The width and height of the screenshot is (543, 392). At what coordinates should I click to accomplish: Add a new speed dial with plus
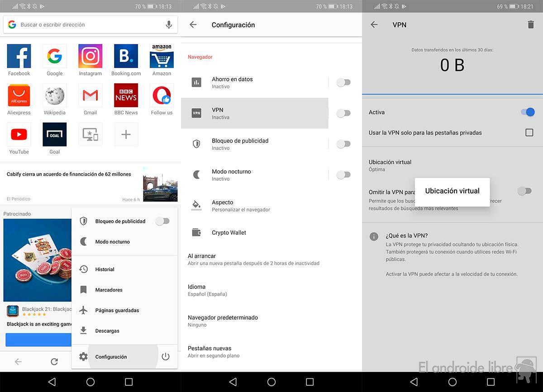pos(126,134)
